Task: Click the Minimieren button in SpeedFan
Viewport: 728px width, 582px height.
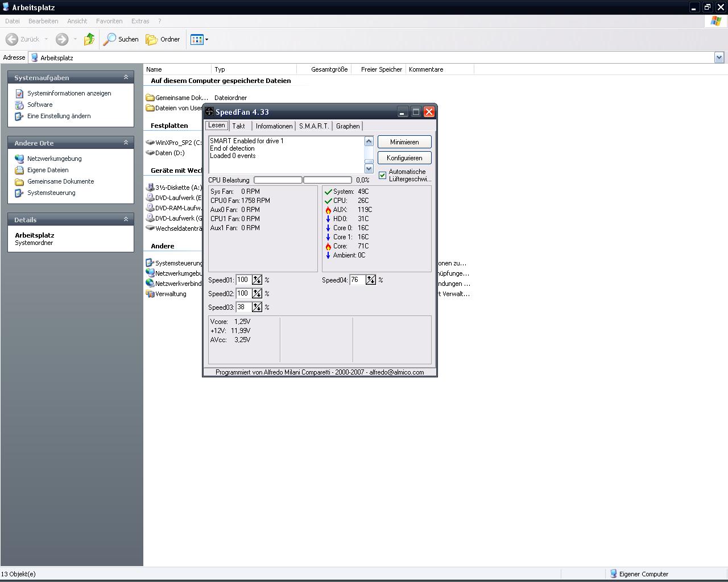Action: [404, 142]
